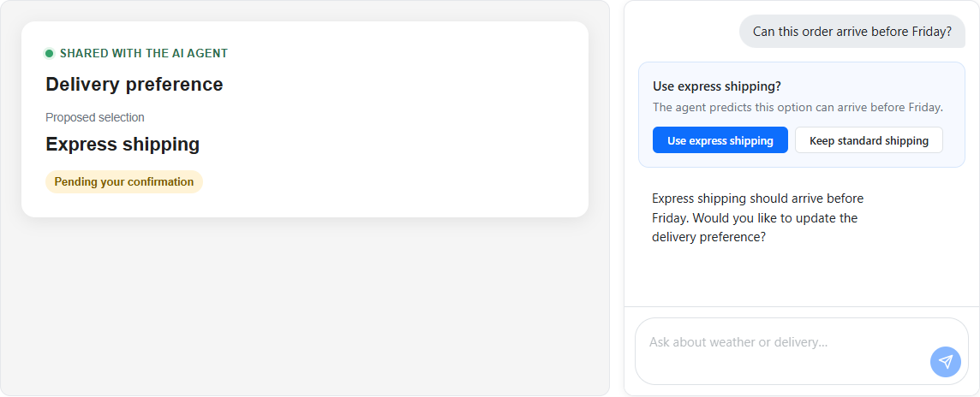Click the Express shipping should arrive reply
This screenshot has height=397, width=980.
point(757,218)
